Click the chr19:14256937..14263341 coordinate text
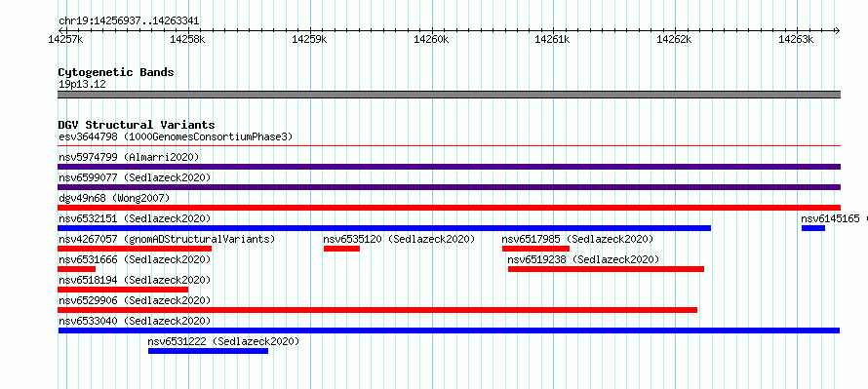Image resolution: width=868 pixels, height=389 pixels. (x=129, y=21)
